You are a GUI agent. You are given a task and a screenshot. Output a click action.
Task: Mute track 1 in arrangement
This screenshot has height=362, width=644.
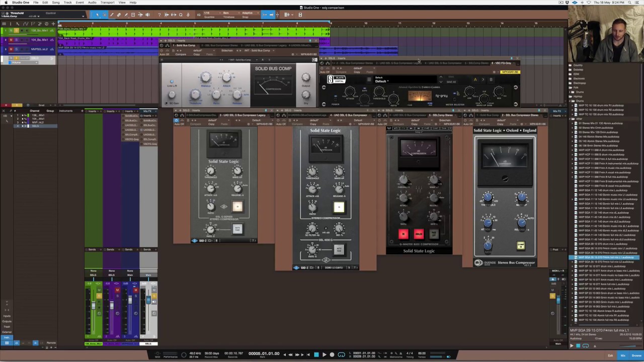click(11, 31)
